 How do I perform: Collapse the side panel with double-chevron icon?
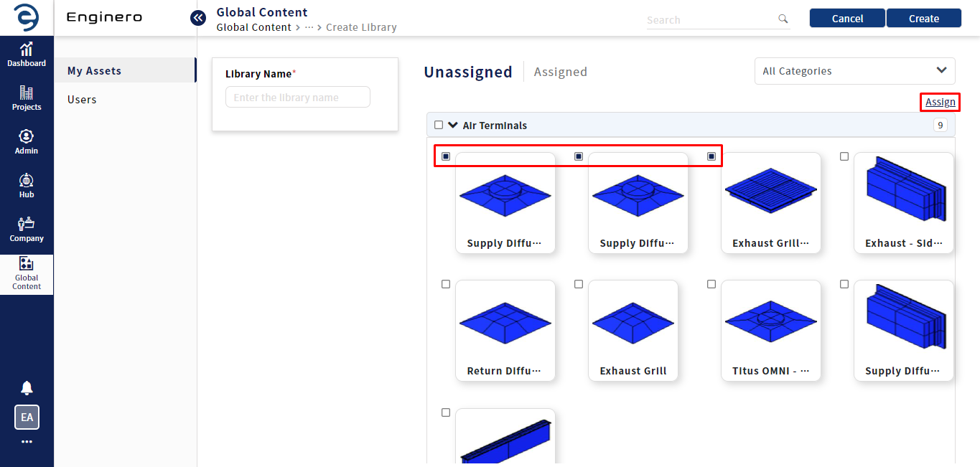pos(198,18)
